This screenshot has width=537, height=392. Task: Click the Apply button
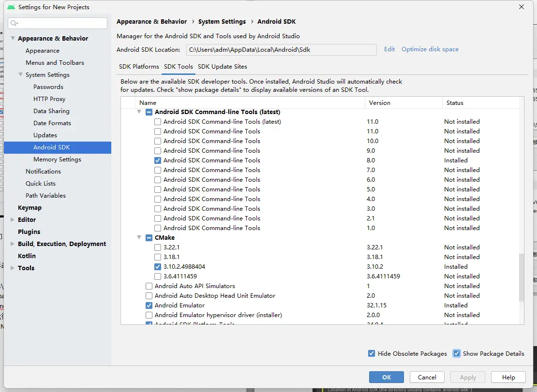pos(468,377)
